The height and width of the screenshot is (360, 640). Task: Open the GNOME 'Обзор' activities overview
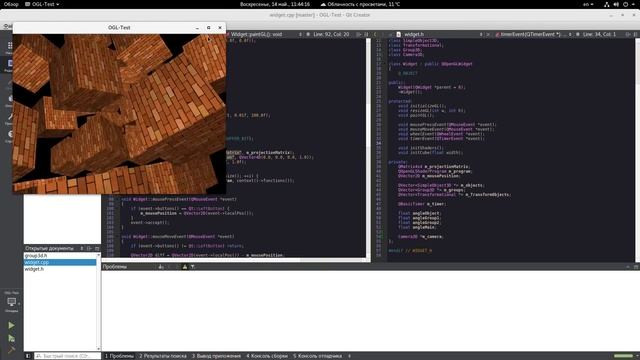[x=11, y=4]
